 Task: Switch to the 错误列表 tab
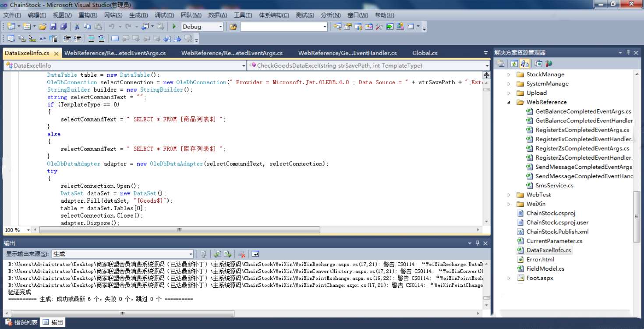click(22, 322)
